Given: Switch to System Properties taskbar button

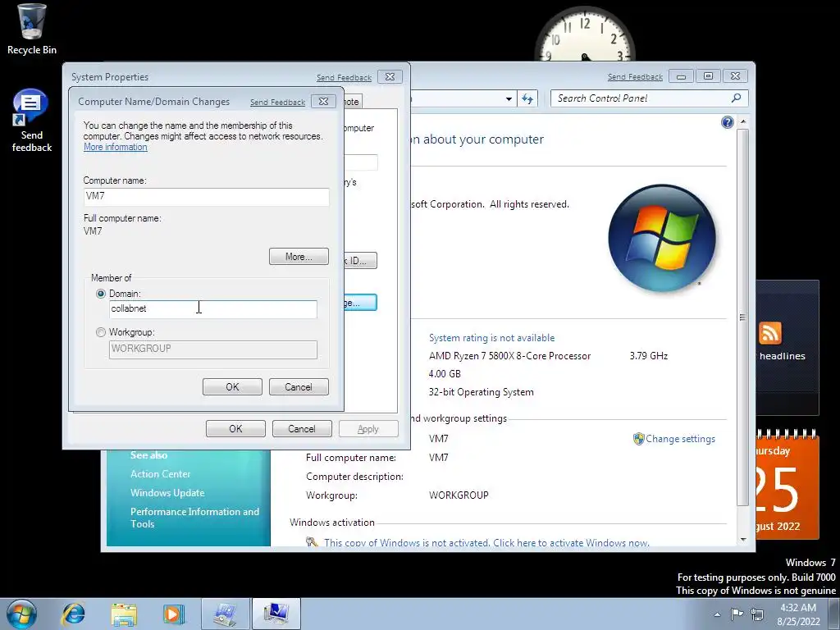Looking at the screenshot, I should 276,614.
